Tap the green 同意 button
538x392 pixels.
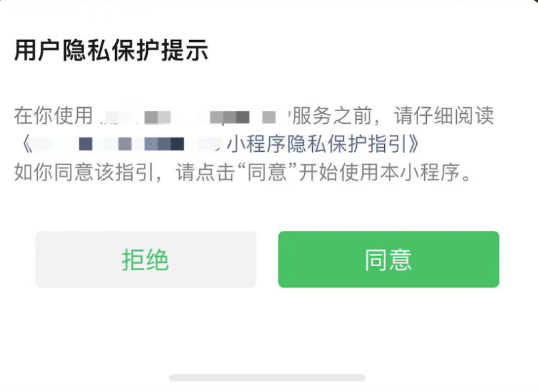point(388,260)
